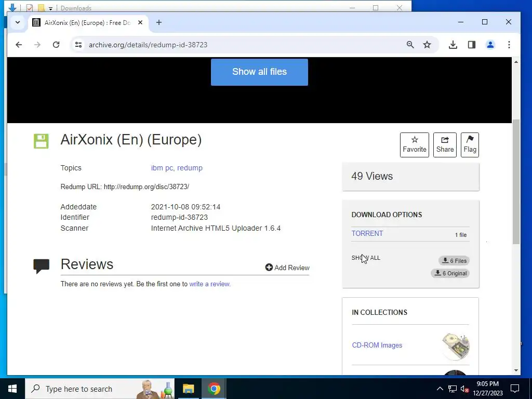The image size is (532, 399).
Task: Share this item
Action: click(445, 145)
